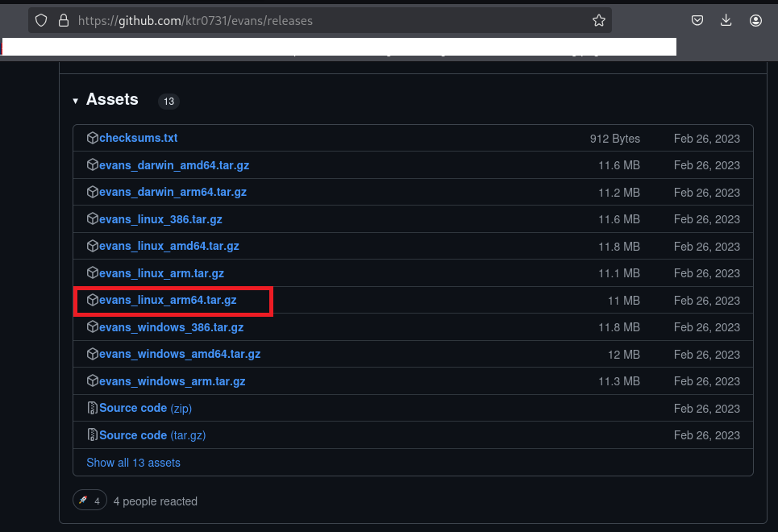Click the tracking protection shield icon
Image resolution: width=778 pixels, height=532 pixels.
point(41,20)
